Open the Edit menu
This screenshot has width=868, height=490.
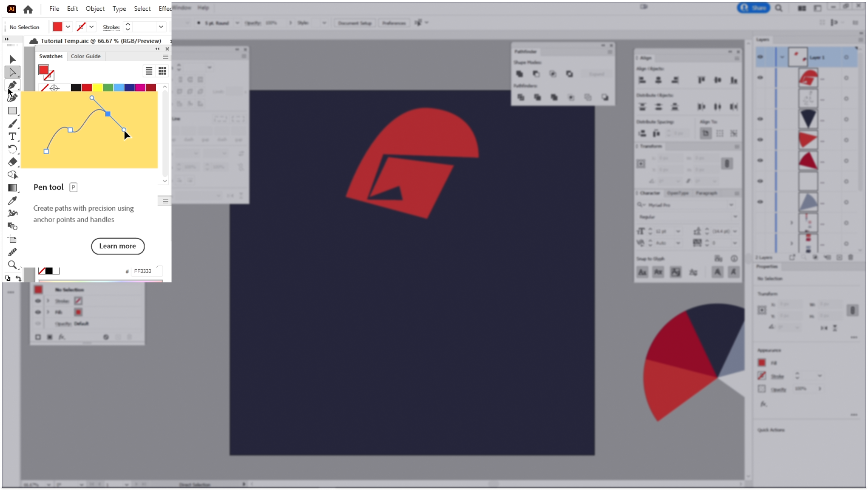pos(72,9)
